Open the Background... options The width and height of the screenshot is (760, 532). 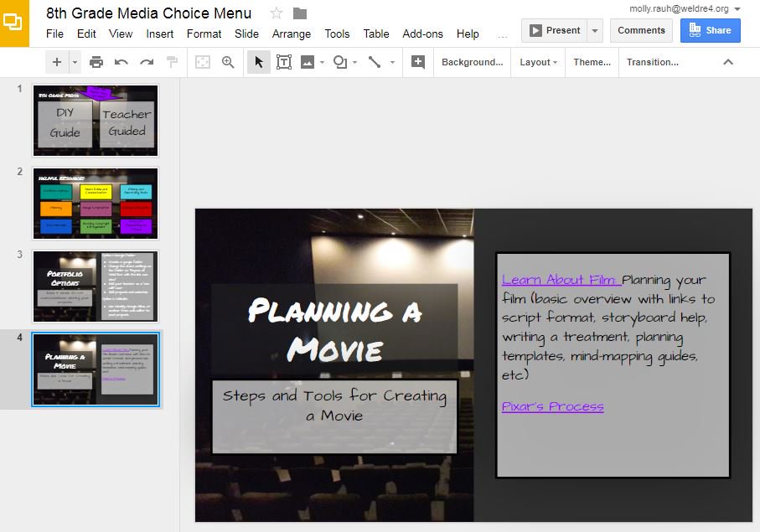pyautogui.click(x=472, y=62)
